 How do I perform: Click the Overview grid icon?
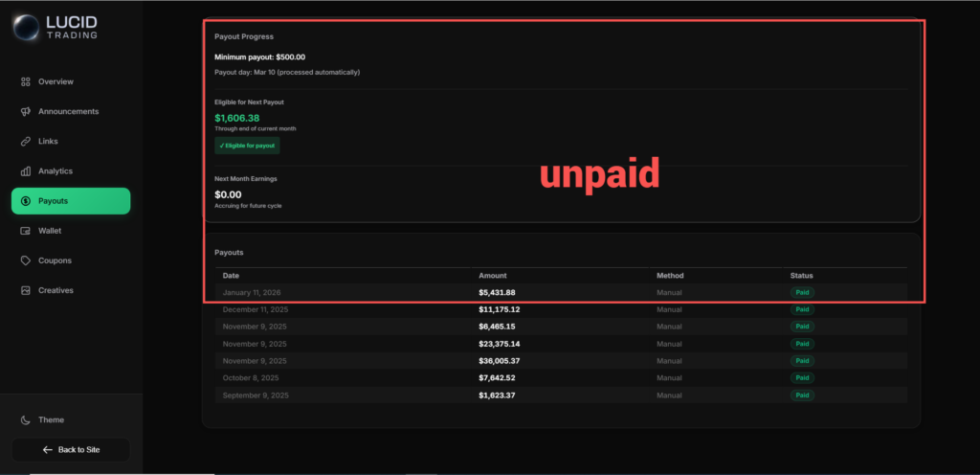(26, 81)
